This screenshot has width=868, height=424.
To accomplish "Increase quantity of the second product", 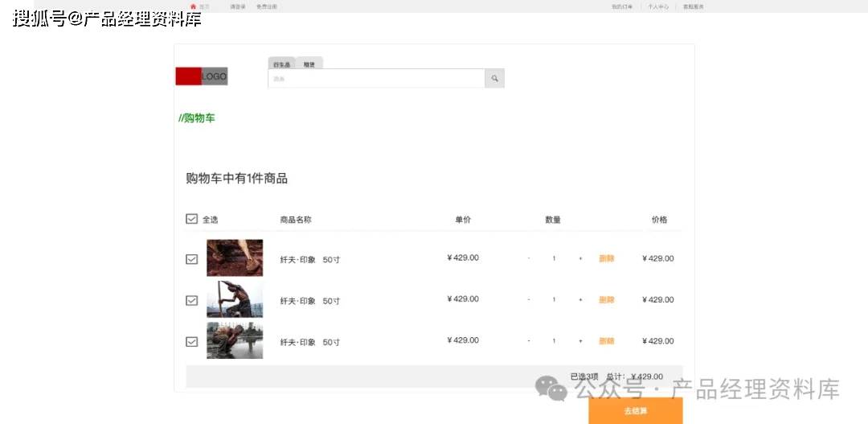I will click(580, 300).
